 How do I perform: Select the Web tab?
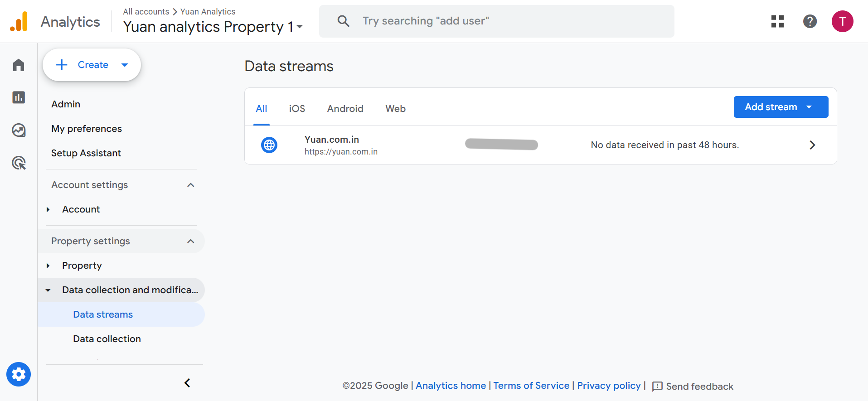(x=395, y=109)
